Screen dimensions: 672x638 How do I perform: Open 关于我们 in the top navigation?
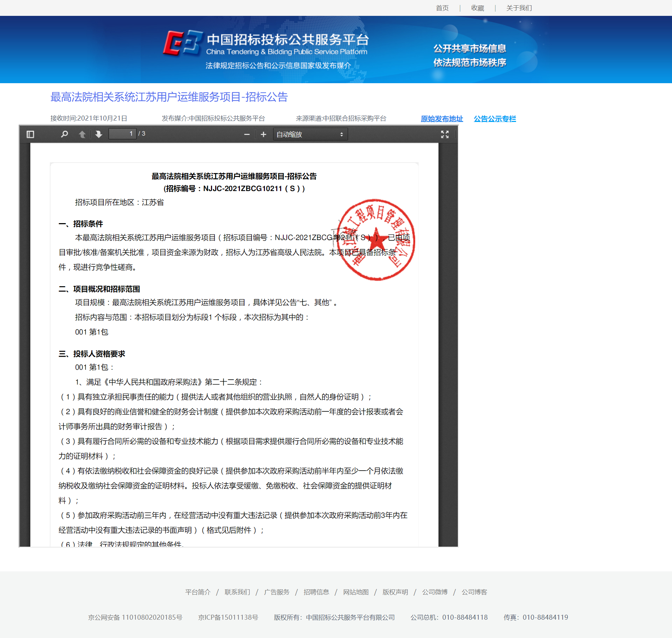[x=519, y=8]
